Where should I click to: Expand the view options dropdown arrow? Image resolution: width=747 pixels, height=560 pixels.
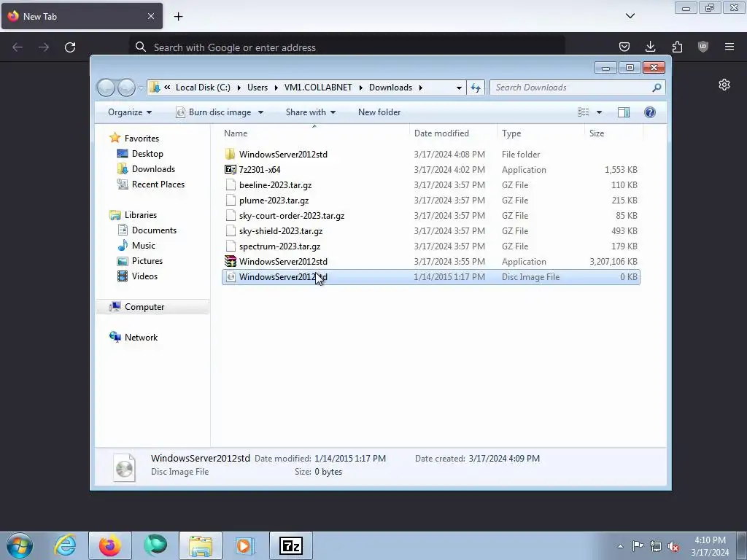(600, 112)
